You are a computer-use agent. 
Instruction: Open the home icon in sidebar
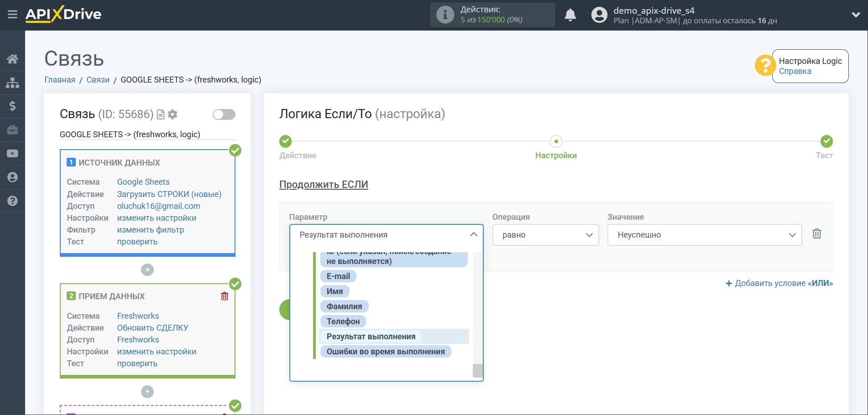point(12,59)
